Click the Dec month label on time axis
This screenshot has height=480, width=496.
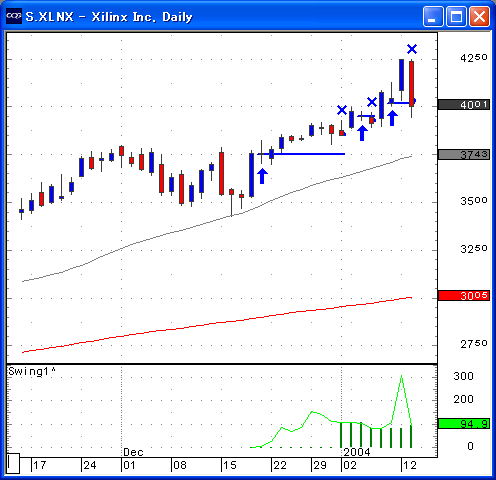tap(133, 452)
